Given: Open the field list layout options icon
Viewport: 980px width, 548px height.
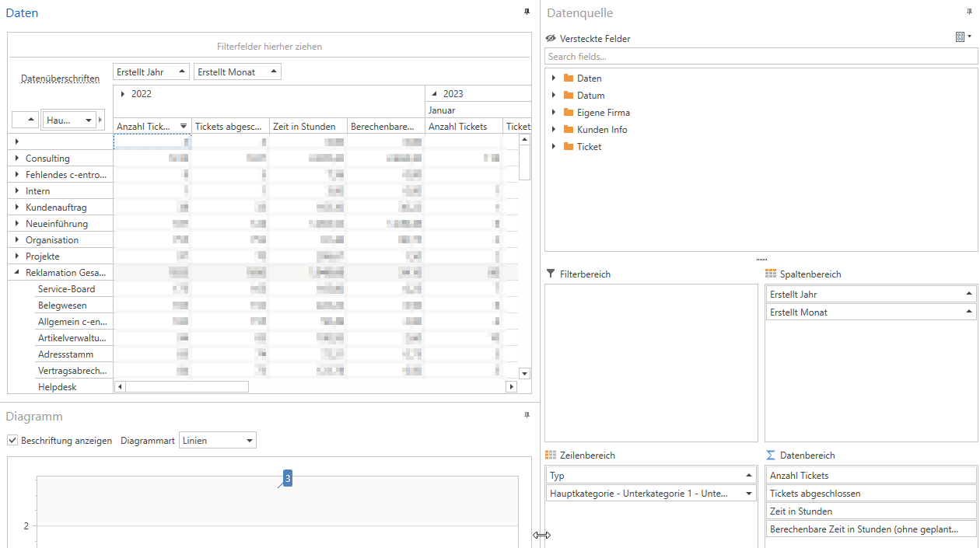Looking at the screenshot, I should click(963, 37).
